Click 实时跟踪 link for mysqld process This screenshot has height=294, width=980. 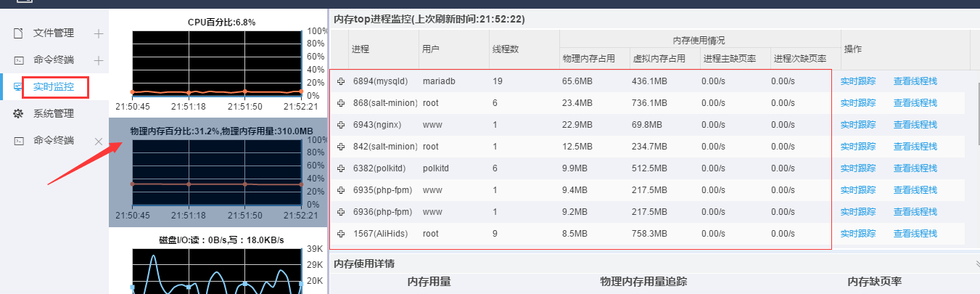click(x=857, y=81)
